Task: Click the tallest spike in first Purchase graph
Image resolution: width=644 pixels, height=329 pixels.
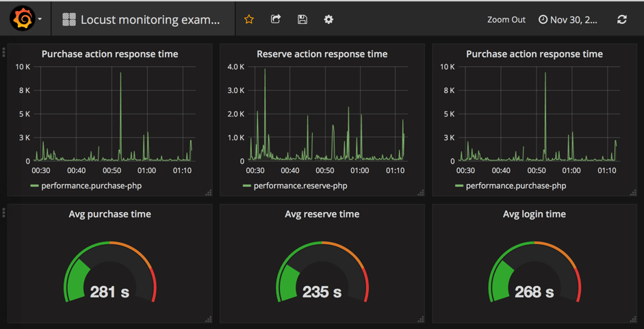Action: coord(120,73)
